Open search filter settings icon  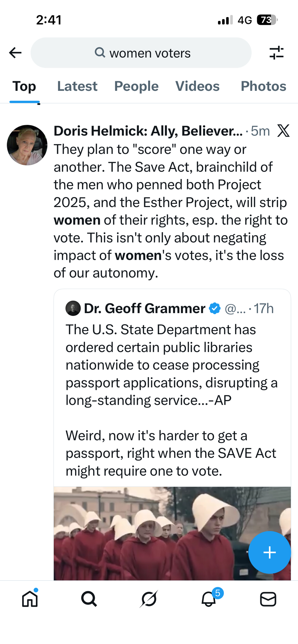276,52
